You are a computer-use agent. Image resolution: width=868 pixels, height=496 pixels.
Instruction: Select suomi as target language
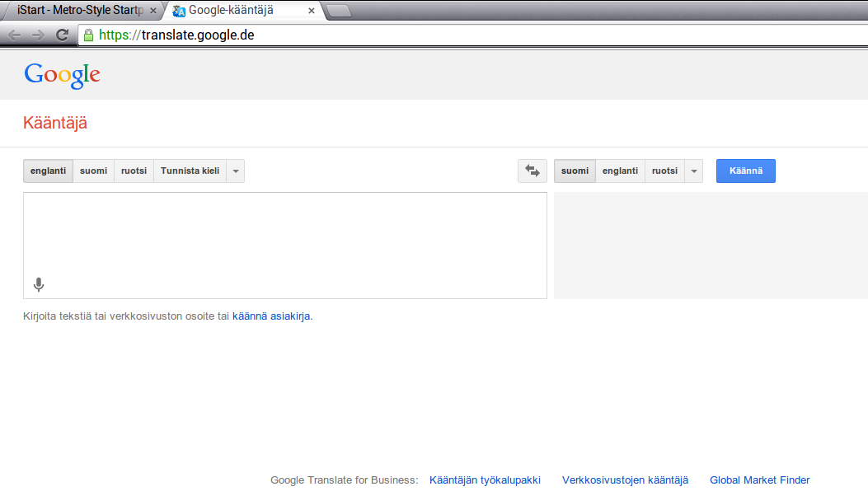click(x=575, y=171)
